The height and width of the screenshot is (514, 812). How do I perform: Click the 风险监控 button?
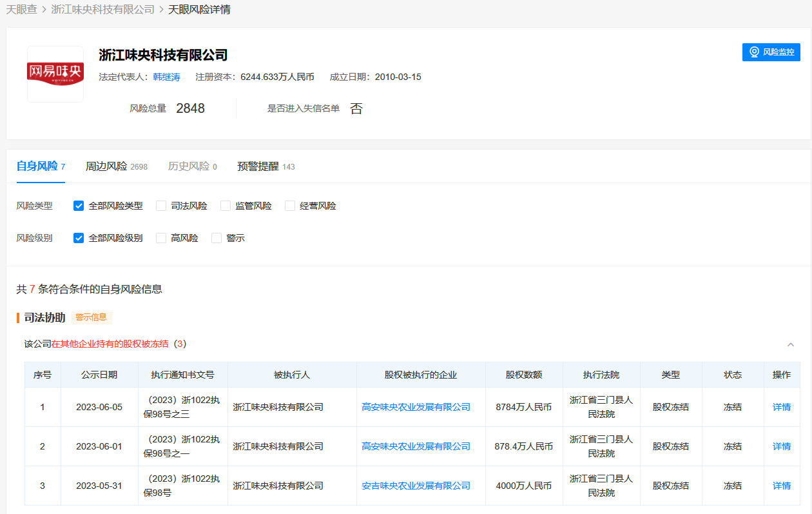pos(771,52)
